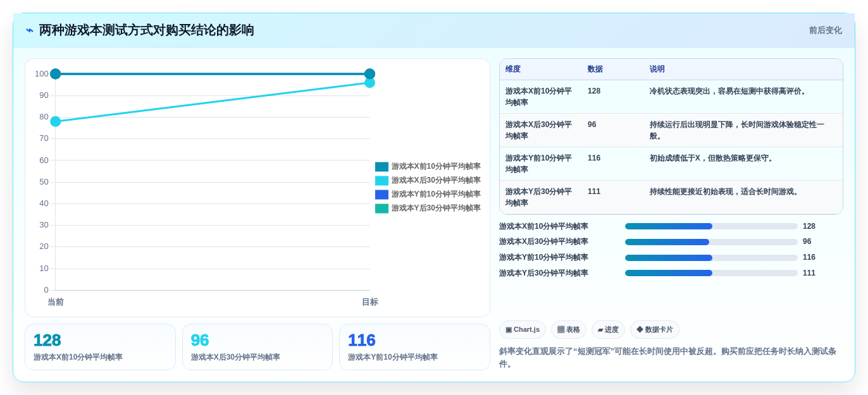868x395 pixels.
Task: Click progress bar for 游戏本Y前10分钟平均帧率
Action: (x=711, y=258)
